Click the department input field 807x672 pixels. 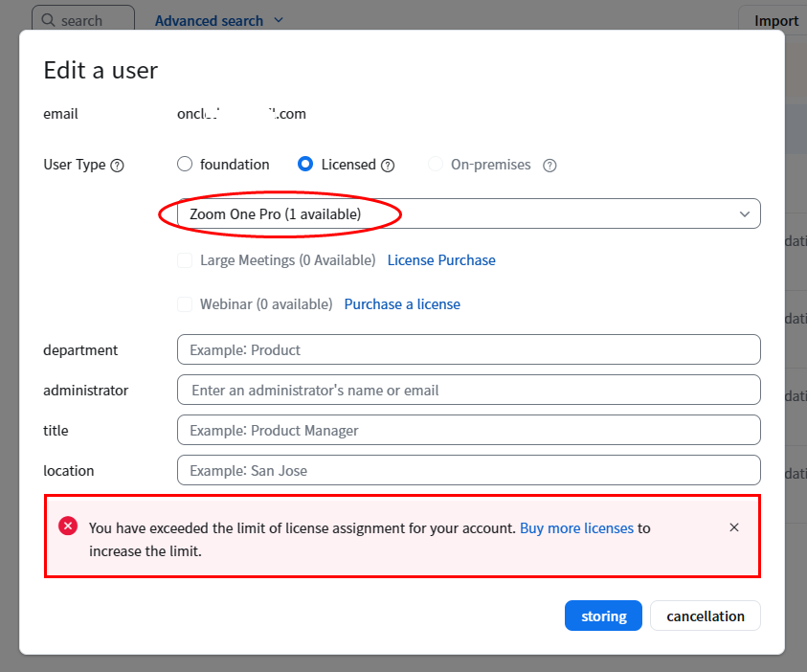(x=468, y=349)
